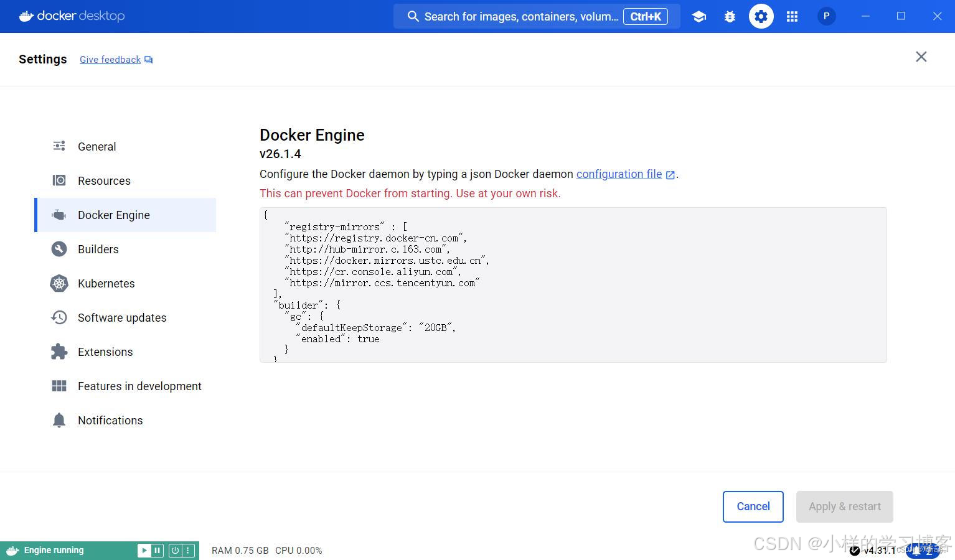This screenshot has width=955, height=560.
Task: Open the Give feedback link
Action: pos(110,60)
